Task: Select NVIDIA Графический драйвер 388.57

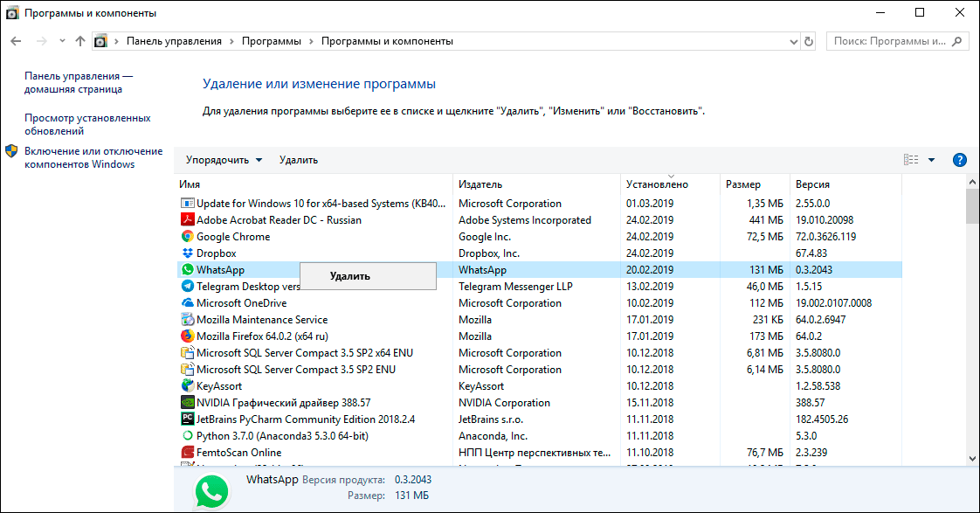Action: [283, 402]
